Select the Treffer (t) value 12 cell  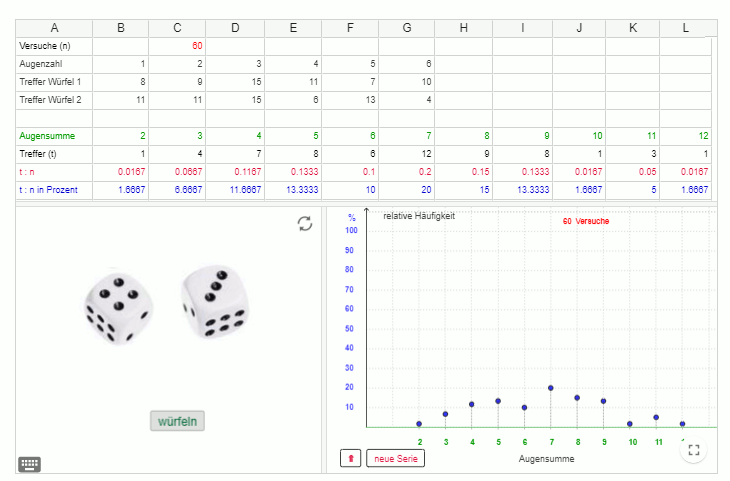pos(407,153)
